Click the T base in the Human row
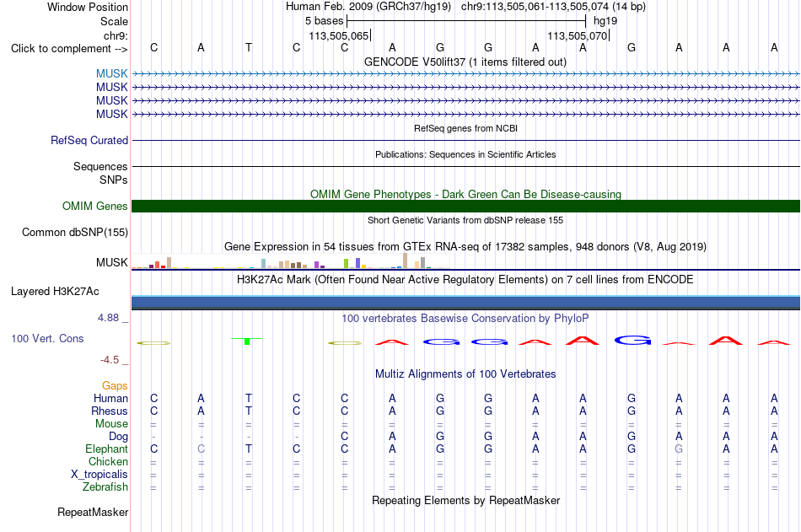Viewport: 801px width, 532px height. 248,398
